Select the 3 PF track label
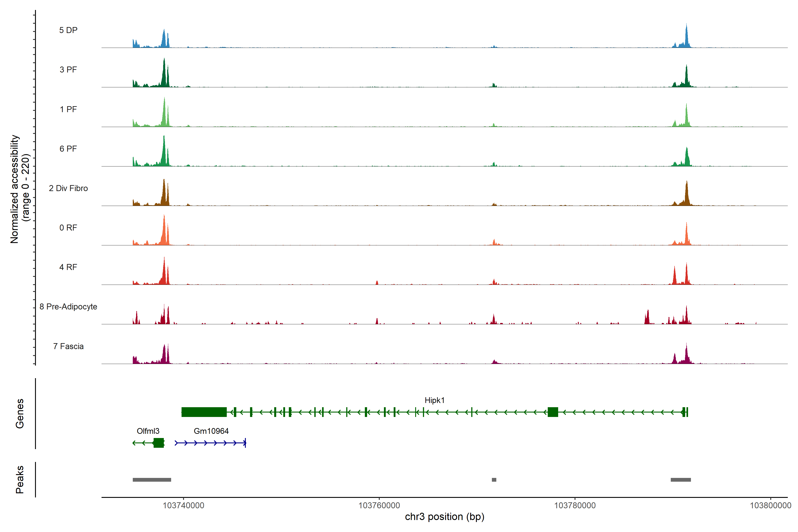This screenshot has height=532, width=798. point(68,70)
